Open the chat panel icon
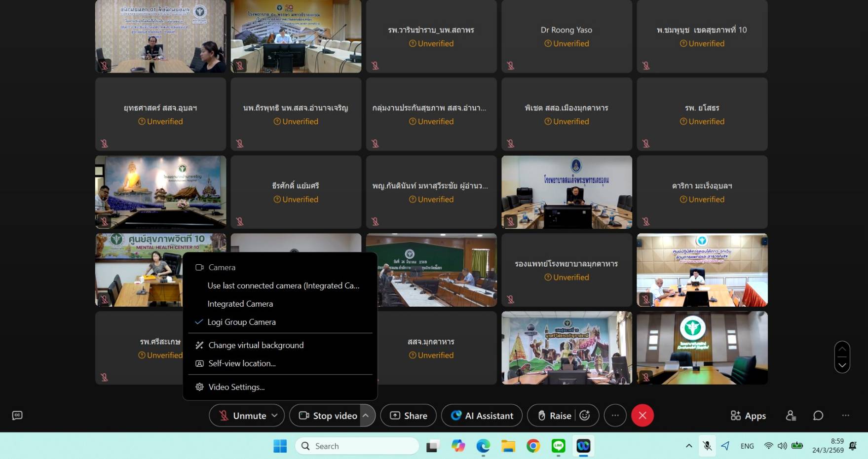The width and height of the screenshot is (868, 459). 818,416
